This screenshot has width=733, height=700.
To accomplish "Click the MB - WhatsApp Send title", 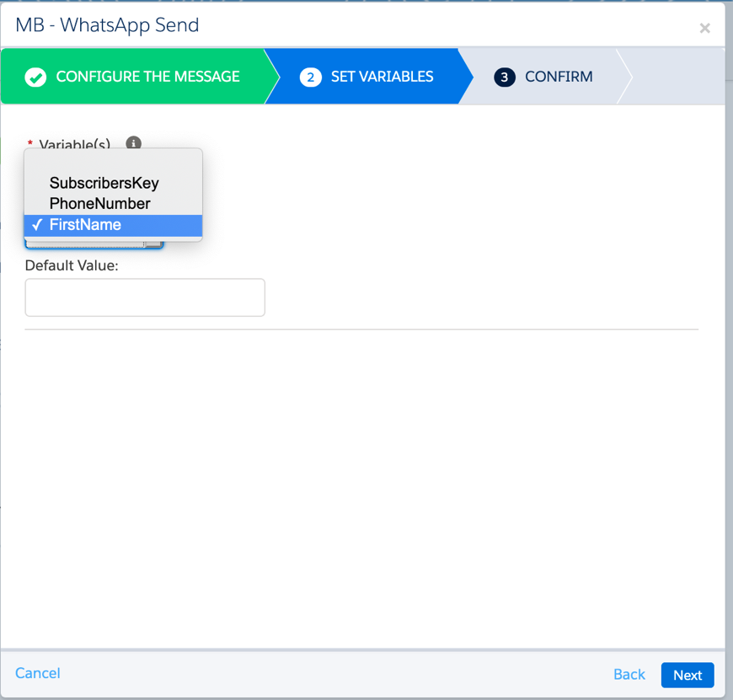I will (x=107, y=25).
